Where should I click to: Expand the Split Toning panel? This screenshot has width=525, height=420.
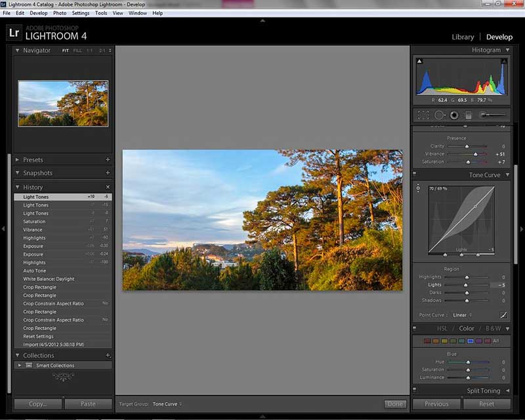[507, 390]
